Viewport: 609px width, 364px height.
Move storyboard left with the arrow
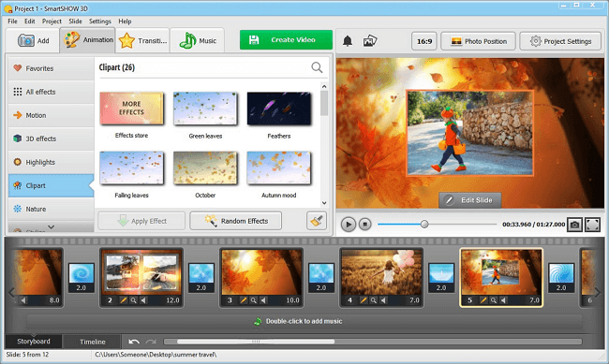coord(11,293)
